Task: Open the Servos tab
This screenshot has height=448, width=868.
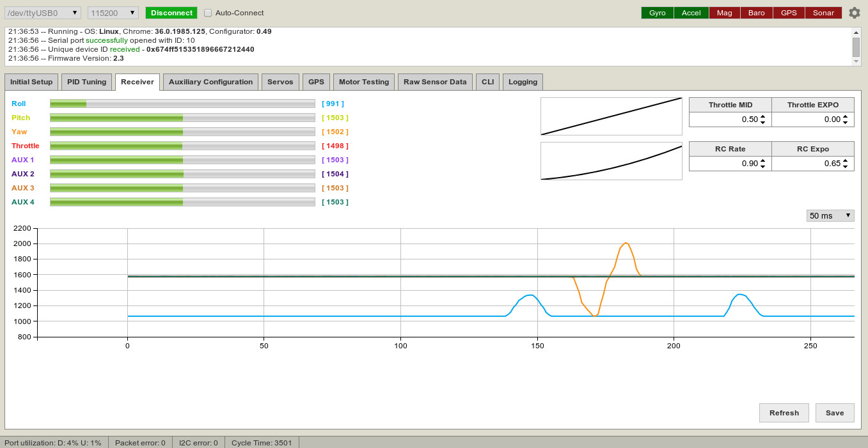Action: tap(280, 82)
